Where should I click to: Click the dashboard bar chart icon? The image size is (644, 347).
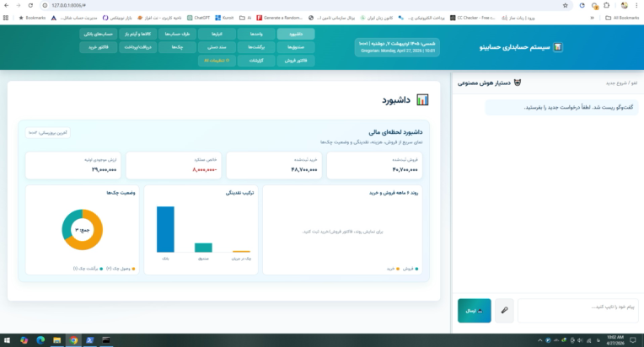pos(422,99)
